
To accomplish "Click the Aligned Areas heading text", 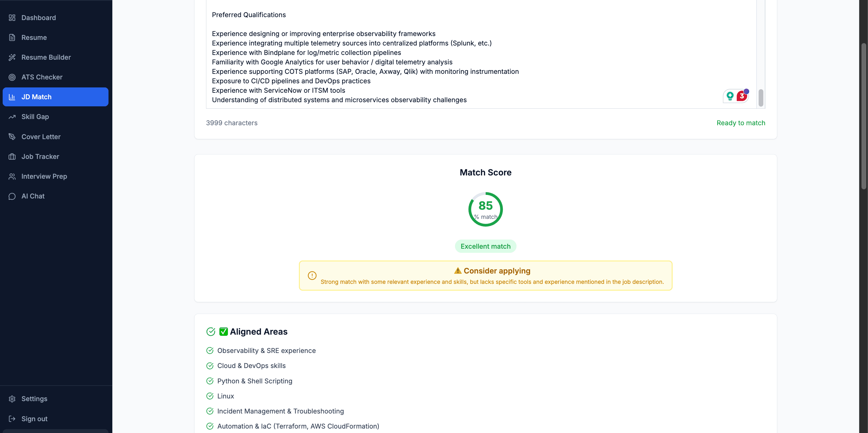I will pyautogui.click(x=258, y=332).
